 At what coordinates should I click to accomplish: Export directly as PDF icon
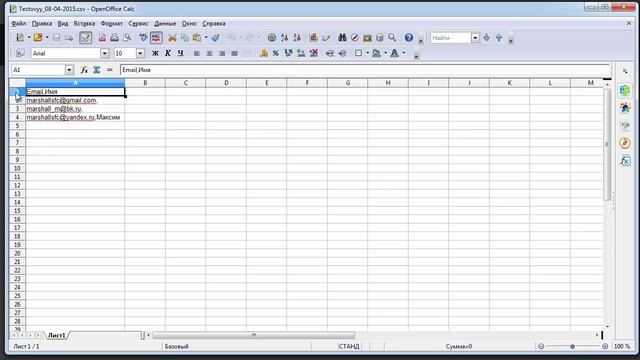102,38
